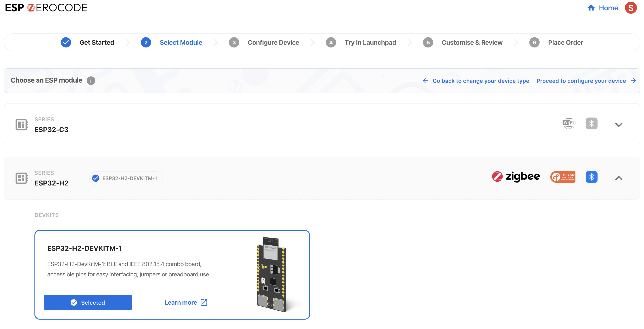Expand the ESP32-C3 series chevron

619,124
